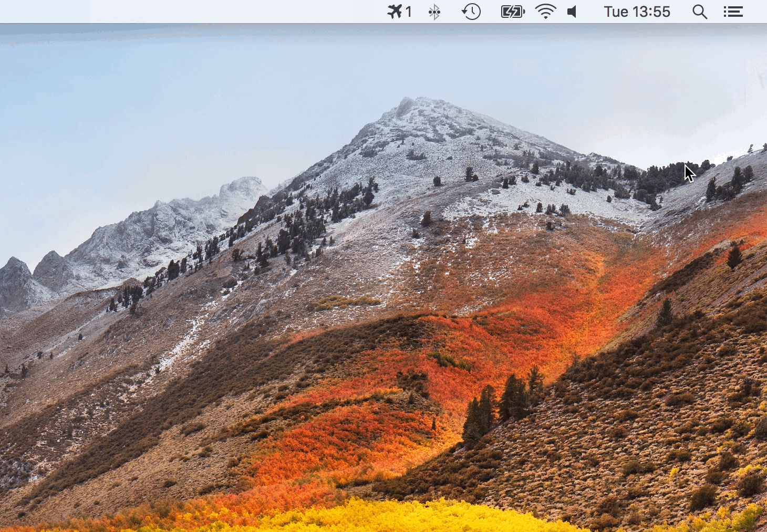Launch Spotlight search magnifier
Screen dimensions: 767x532
(699, 12)
